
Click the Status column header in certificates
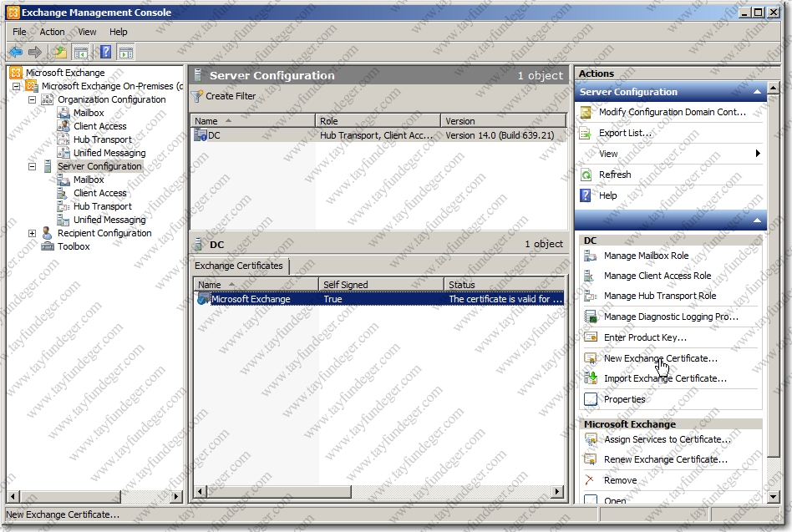[504, 285]
